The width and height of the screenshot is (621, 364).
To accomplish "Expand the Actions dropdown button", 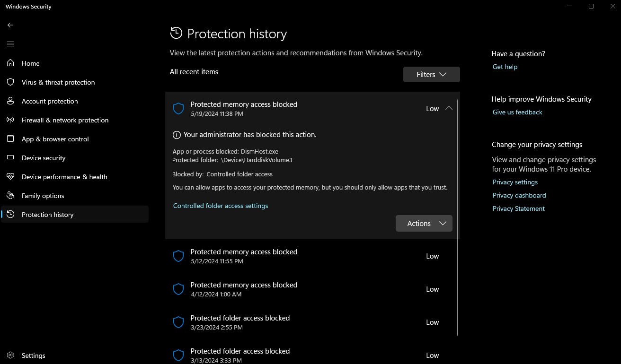I will click(424, 223).
